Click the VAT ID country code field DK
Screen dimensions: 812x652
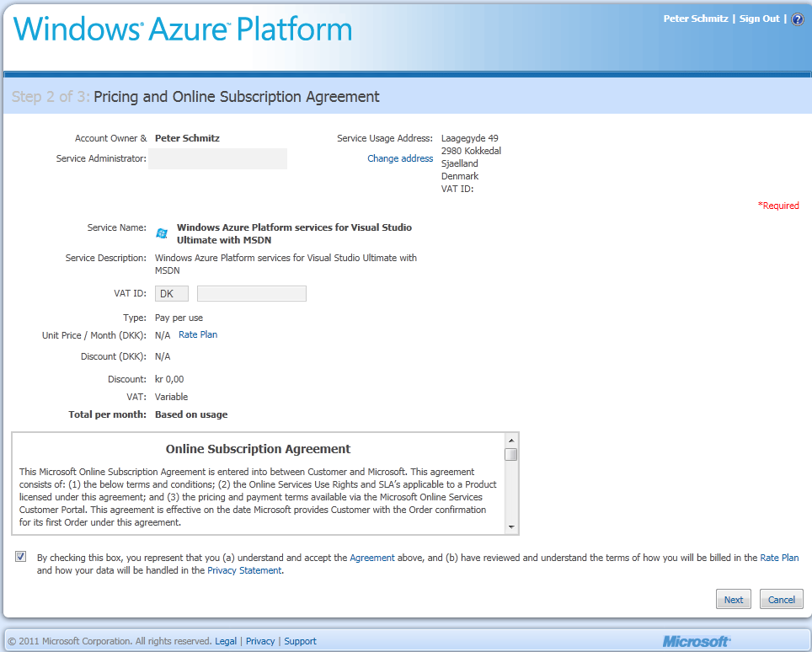(x=171, y=294)
